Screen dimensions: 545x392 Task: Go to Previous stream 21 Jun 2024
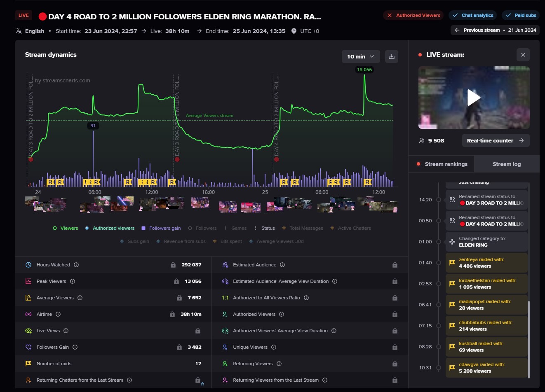(495, 30)
